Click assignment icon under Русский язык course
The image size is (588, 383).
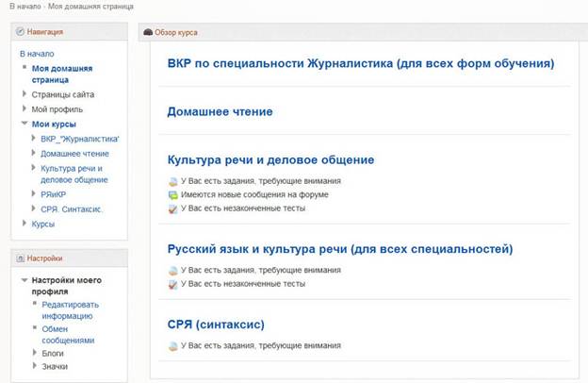coord(172,270)
